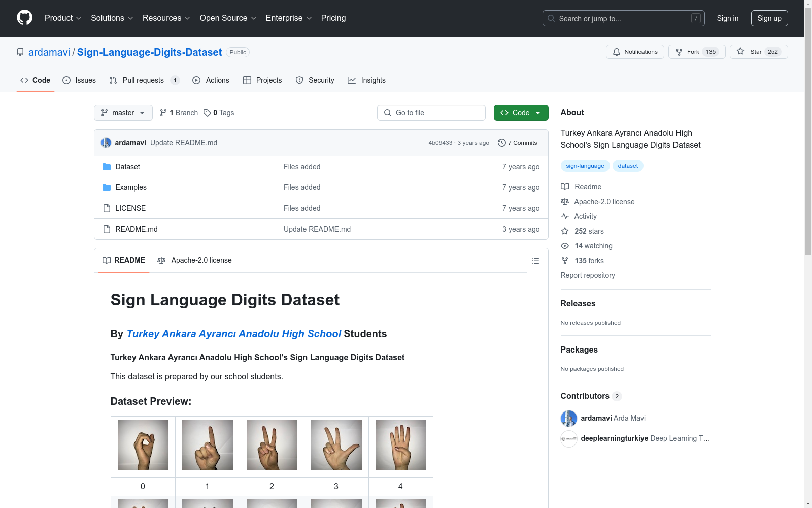Open the Readme link in About
The height and width of the screenshot is (508, 812).
[x=581, y=187]
